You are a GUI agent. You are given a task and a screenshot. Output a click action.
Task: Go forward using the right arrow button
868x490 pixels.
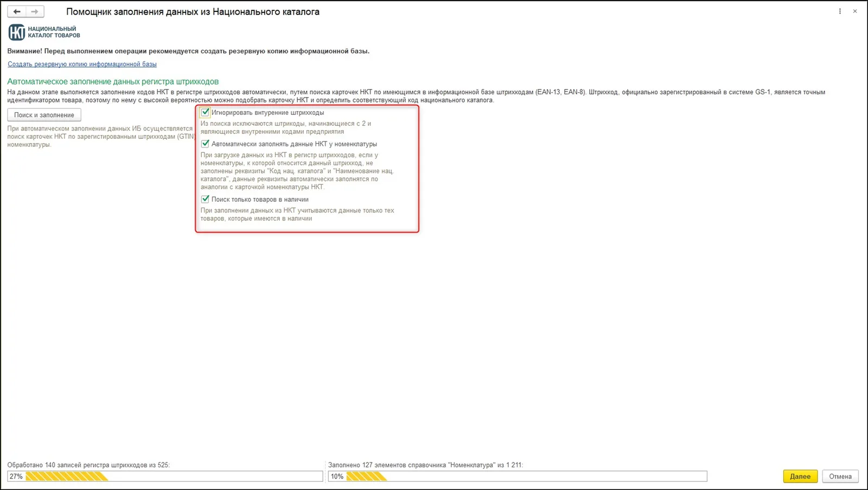(35, 11)
